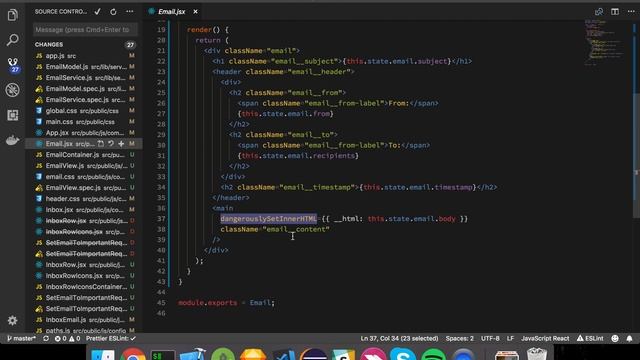
Task: Click the commit message input field
Action: (x=85, y=29)
